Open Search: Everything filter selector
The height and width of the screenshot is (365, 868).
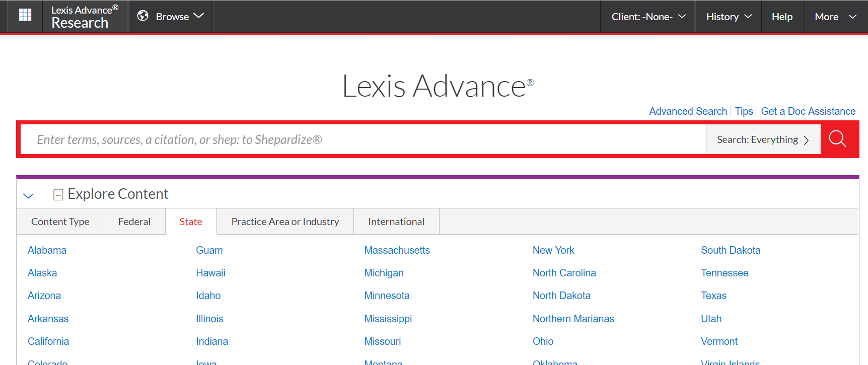pos(763,139)
